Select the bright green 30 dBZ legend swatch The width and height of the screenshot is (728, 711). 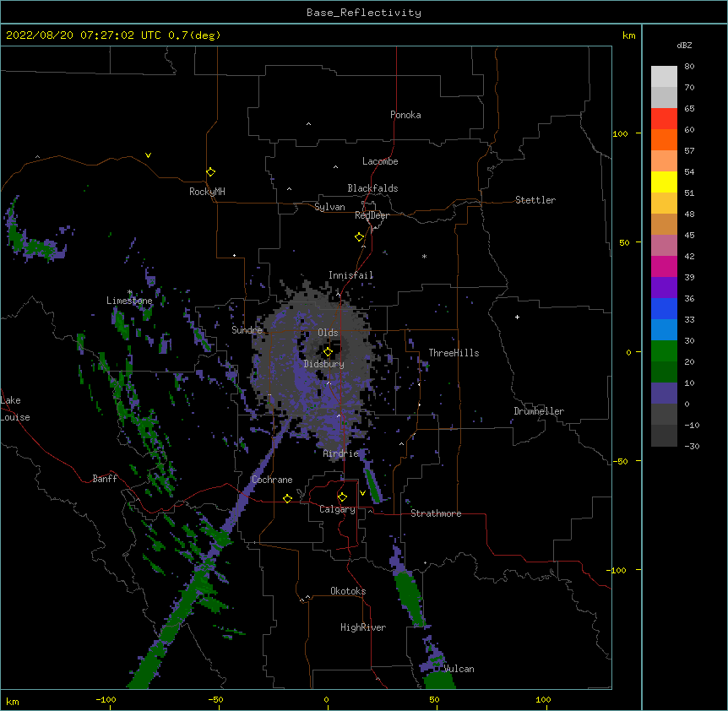[x=664, y=351]
